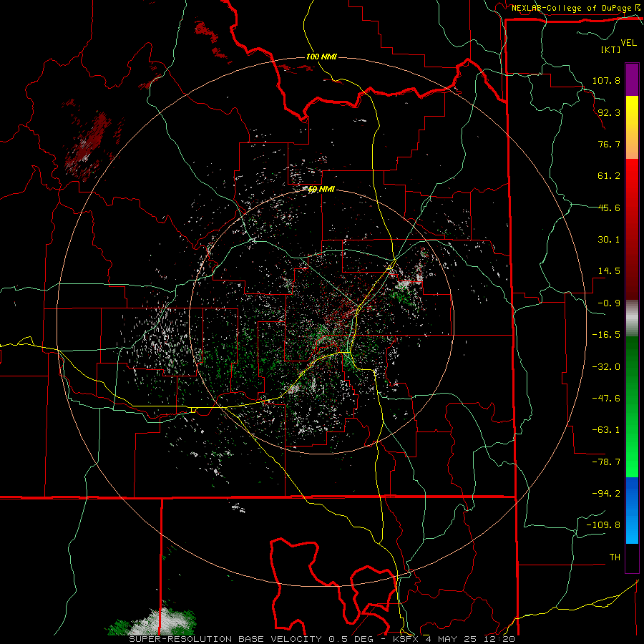Image resolution: width=644 pixels, height=644 pixels.
Task: Click the [KT] units label
Action: tap(610, 49)
